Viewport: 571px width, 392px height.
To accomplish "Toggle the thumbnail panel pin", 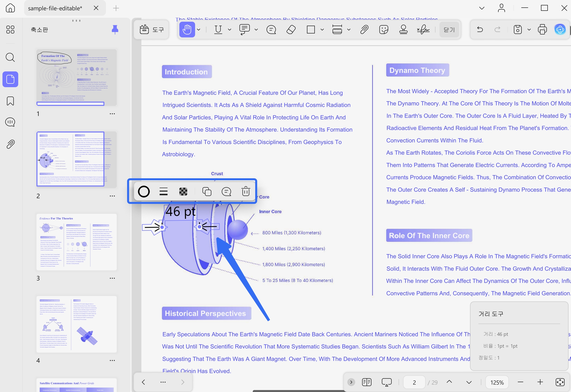I will [x=115, y=30].
